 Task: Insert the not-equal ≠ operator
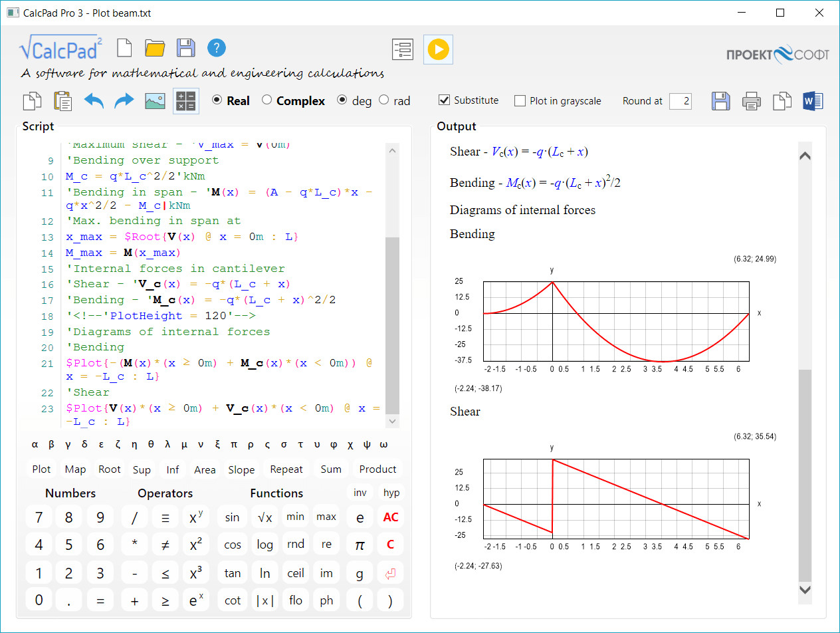[x=165, y=545]
